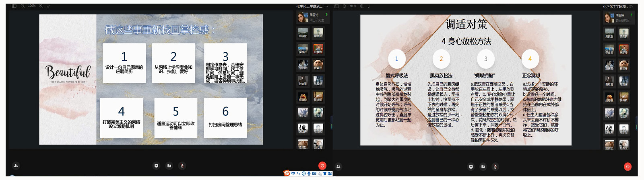Expand the member list menu in right window
Viewport: 644px width, 180px height.
click(633, 6)
